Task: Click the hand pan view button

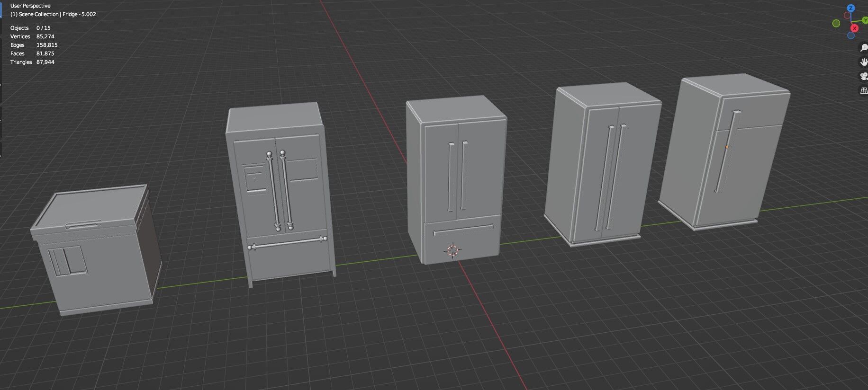Action: pyautogui.click(x=864, y=62)
